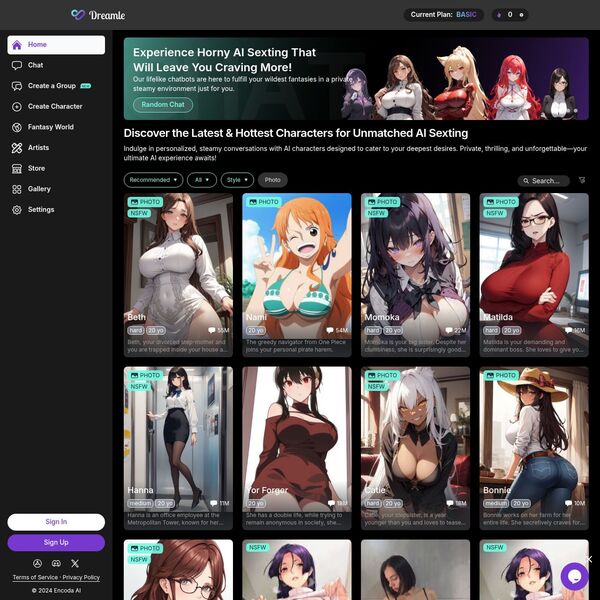Click the Gallery grid icon
The height and width of the screenshot is (600, 600).
[x=17, y=189]
